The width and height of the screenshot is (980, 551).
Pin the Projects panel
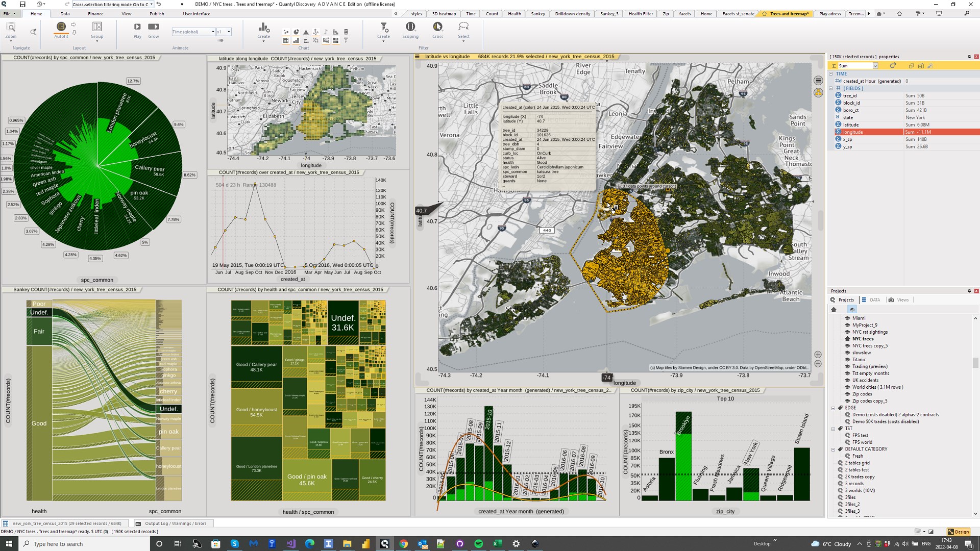click(x=969, y=291)
